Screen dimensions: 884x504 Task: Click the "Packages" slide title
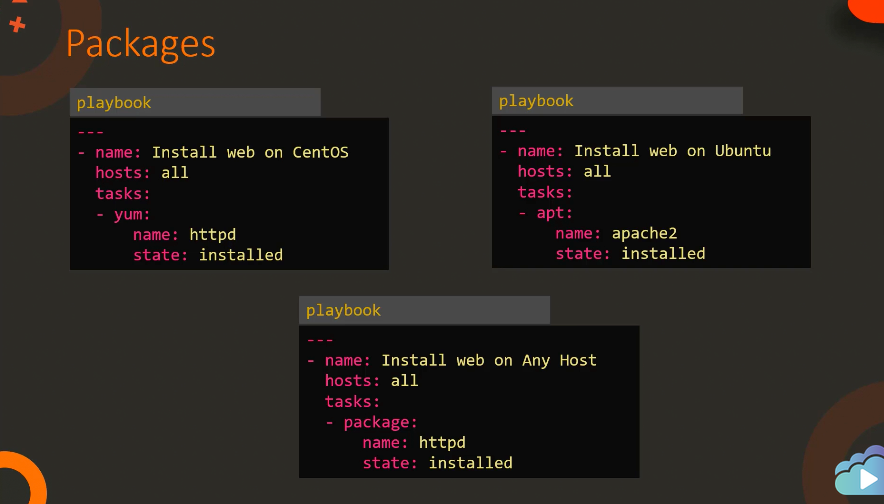tap(140, 45)
